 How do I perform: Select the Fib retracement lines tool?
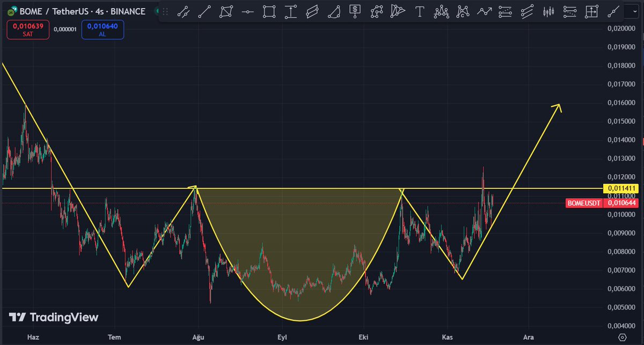click(506, 11)
